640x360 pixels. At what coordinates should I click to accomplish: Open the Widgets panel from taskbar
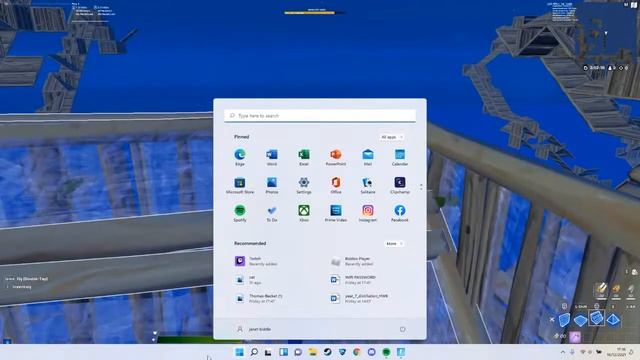(283, 352)
